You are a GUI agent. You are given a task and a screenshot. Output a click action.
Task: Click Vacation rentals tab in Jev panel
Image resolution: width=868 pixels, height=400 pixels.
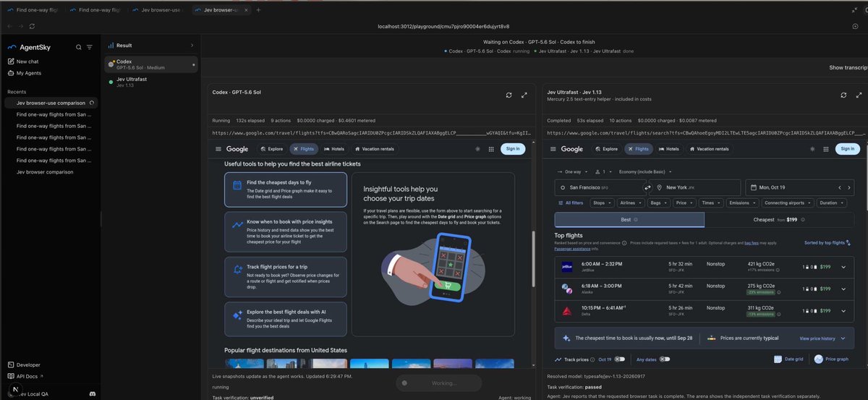[709, 149]
